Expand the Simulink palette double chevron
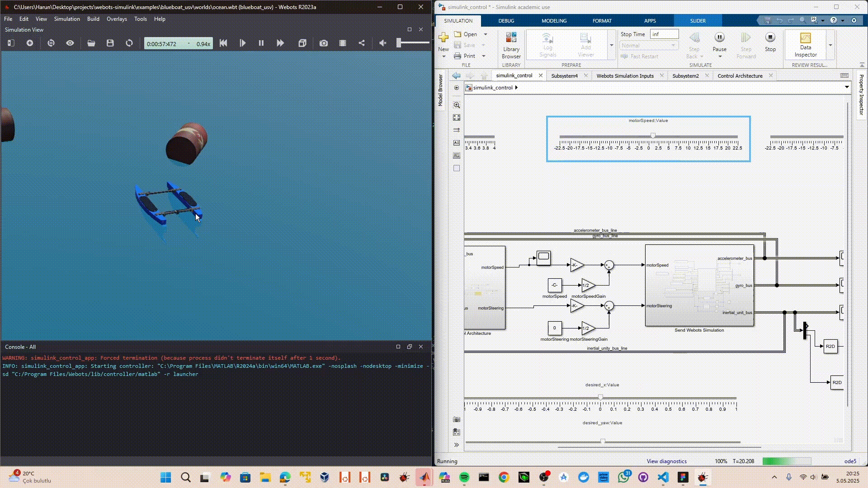Image resolution: width=868 pixels, height=488 pixels. point(457,445)
